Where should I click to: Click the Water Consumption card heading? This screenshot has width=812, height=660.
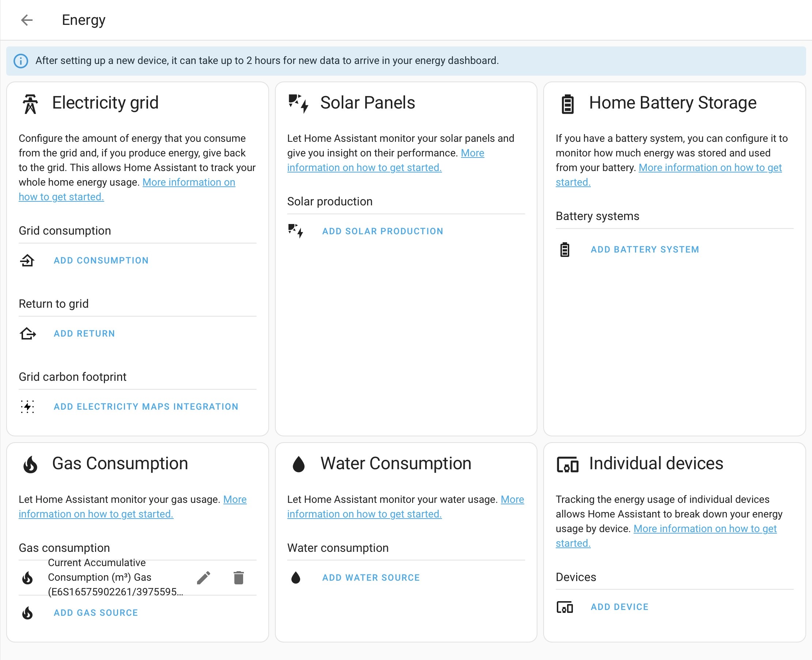click(x=396, y=464)
